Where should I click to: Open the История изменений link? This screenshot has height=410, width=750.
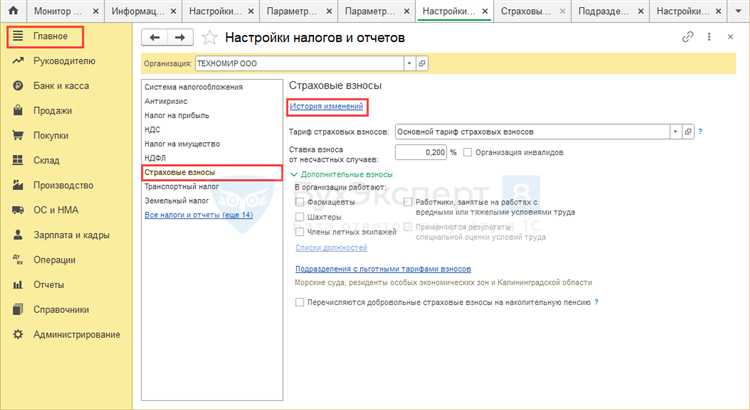[x=327, y=106]
